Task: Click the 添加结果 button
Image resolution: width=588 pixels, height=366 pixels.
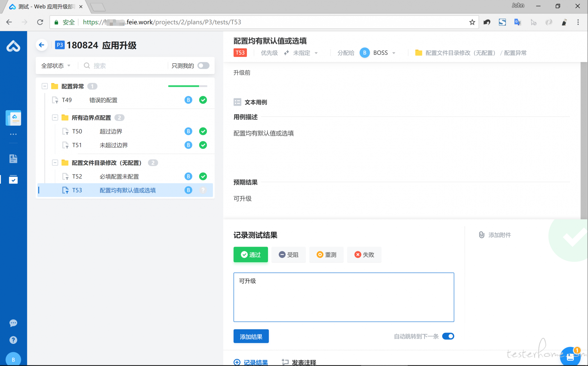Action: click(x=251, y=336)
